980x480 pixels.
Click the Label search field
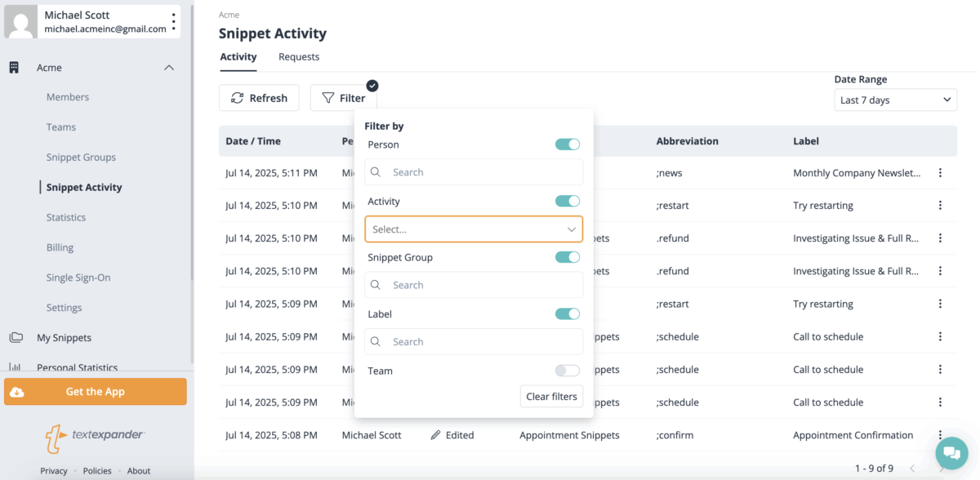(474, 341)
